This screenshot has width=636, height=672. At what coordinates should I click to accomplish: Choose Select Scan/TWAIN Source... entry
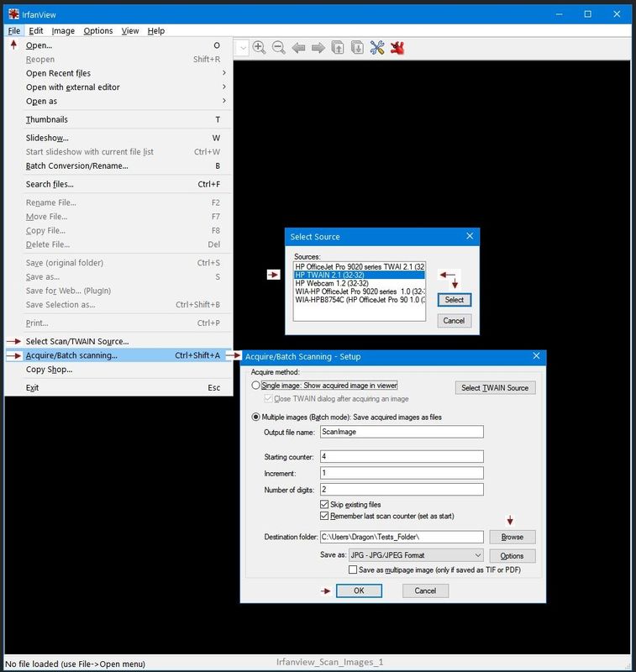118,342
